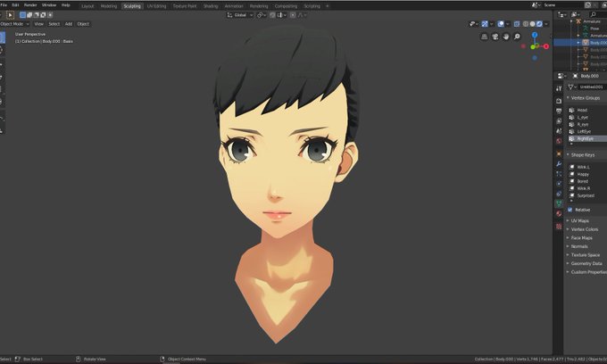Switch to the UV Editing workspace tab
This screenshot has width=607, height=364.
coord(156,6)
